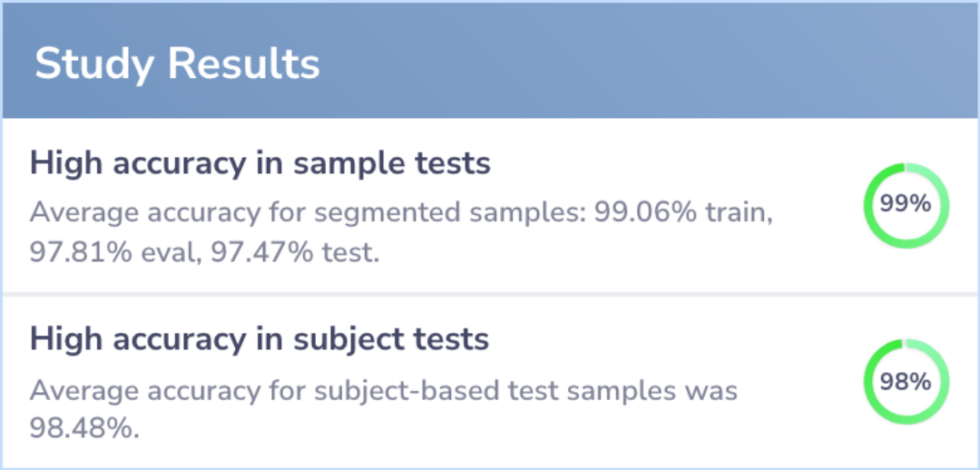Select the blue Study Results header bar
The width and height of the screenshot is (980, 470).
(x=490, y=61)
